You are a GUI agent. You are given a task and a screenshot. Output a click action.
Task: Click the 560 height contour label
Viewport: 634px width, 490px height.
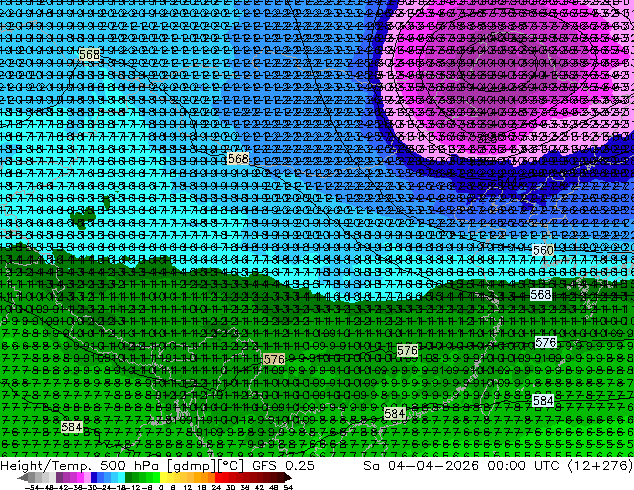pos(543,250)
